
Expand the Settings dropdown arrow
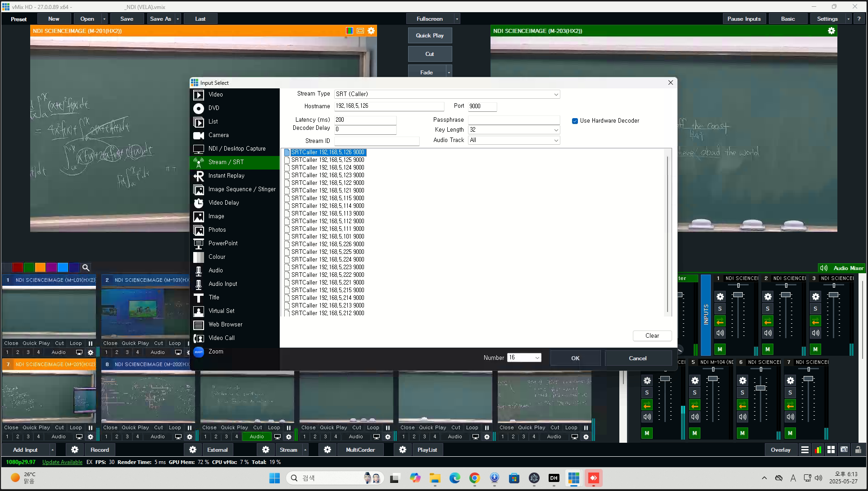coord(848,19)
